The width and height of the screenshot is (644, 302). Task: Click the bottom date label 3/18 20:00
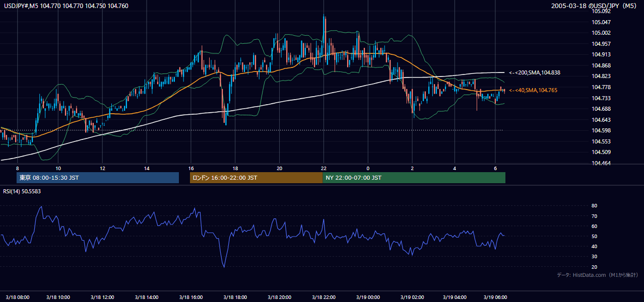click(x=280, y=297)
